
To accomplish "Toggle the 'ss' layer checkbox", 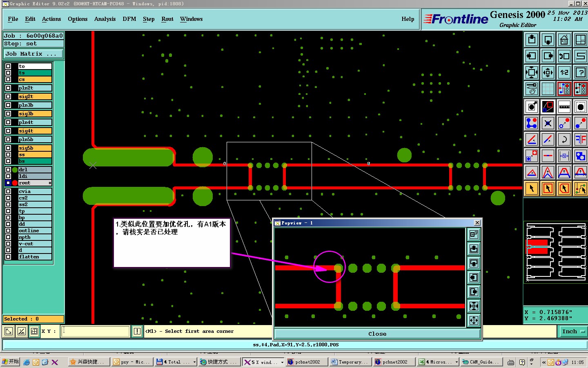I will coord(8,155).
